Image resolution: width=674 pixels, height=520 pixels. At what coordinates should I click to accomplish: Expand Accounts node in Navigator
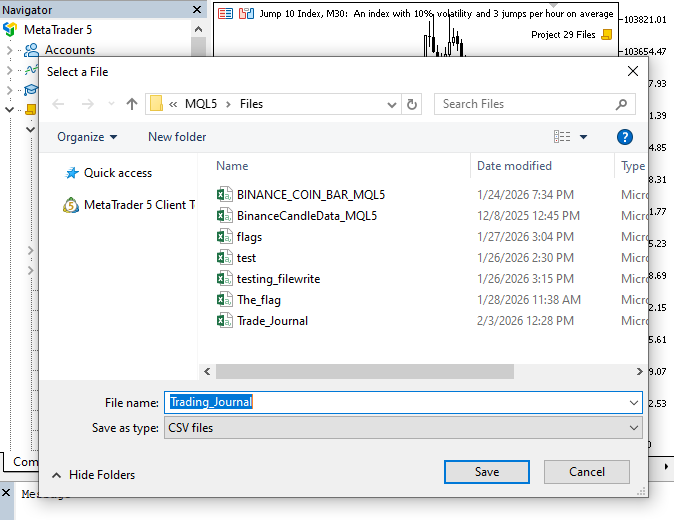pyautogui.click(x=9, y=50)
